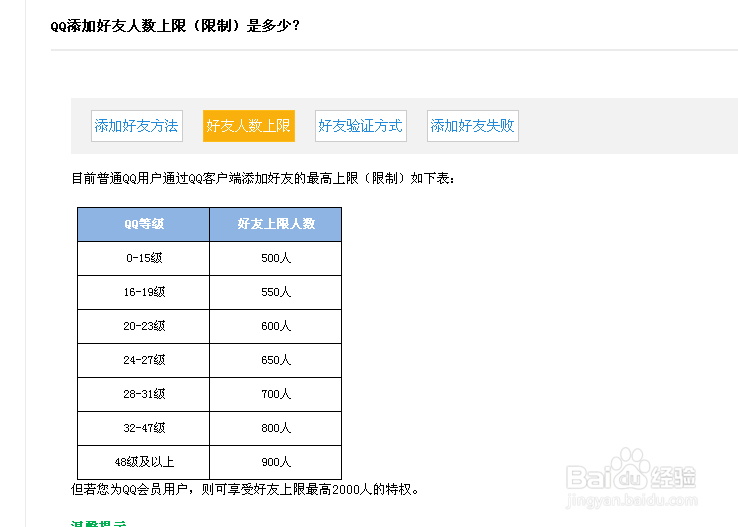Select the 650人 table cell
The image size is (738, 527).
point(276,360)
